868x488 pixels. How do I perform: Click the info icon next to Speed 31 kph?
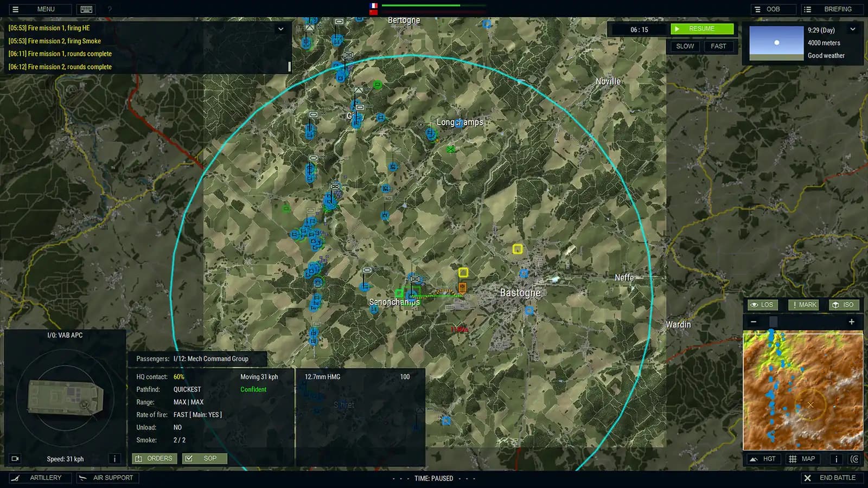[114, 458]
